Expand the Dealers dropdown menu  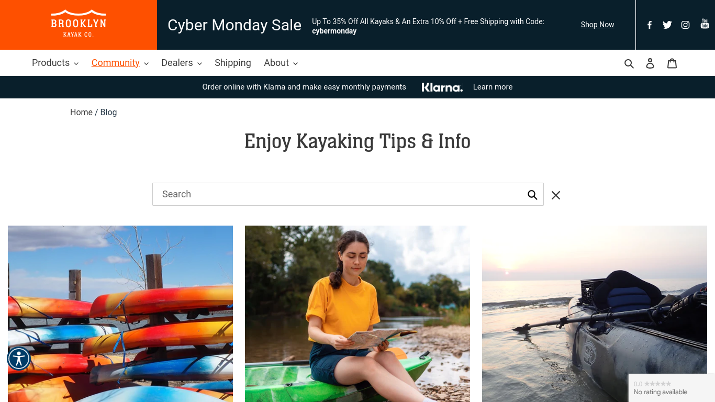point(181,63)
